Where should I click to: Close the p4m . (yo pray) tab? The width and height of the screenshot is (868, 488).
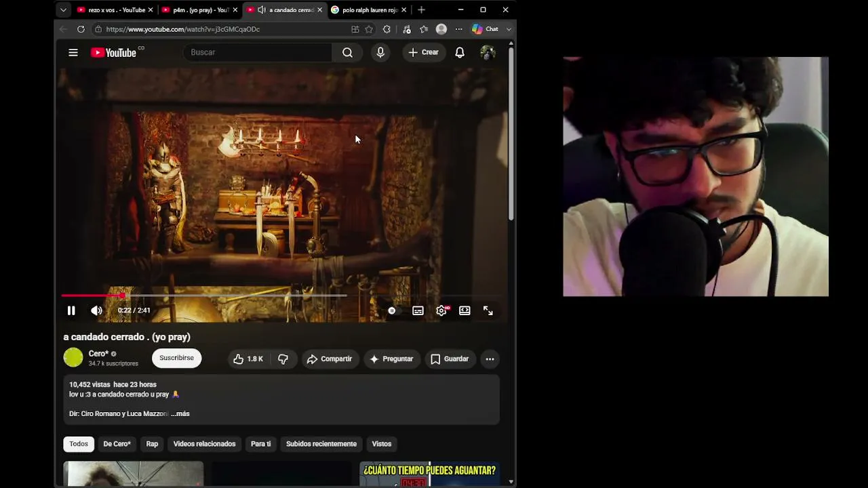[x=235, y=10]
